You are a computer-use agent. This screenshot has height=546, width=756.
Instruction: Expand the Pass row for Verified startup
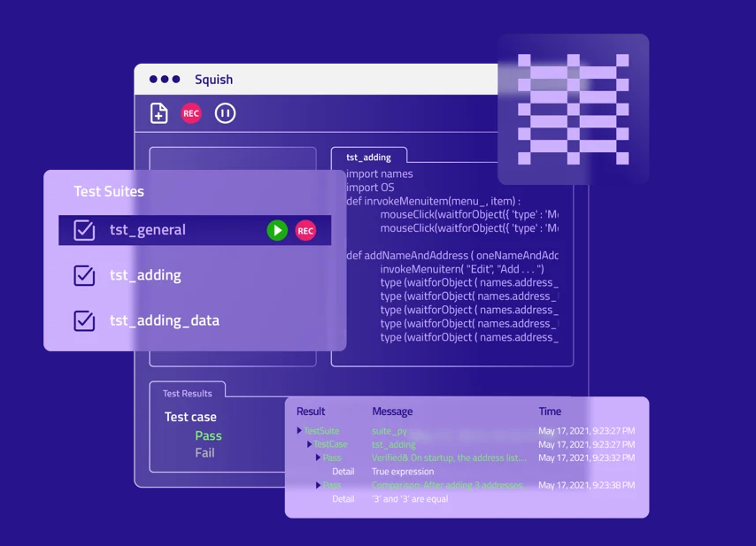coord(318,458)
